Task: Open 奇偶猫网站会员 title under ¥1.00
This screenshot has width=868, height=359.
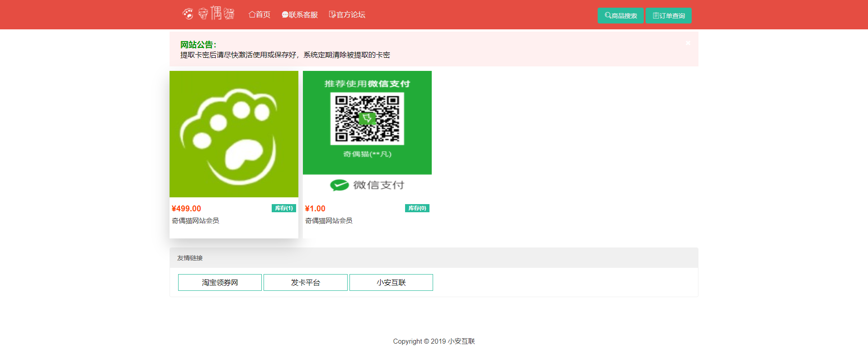Action: click(329, 220)
